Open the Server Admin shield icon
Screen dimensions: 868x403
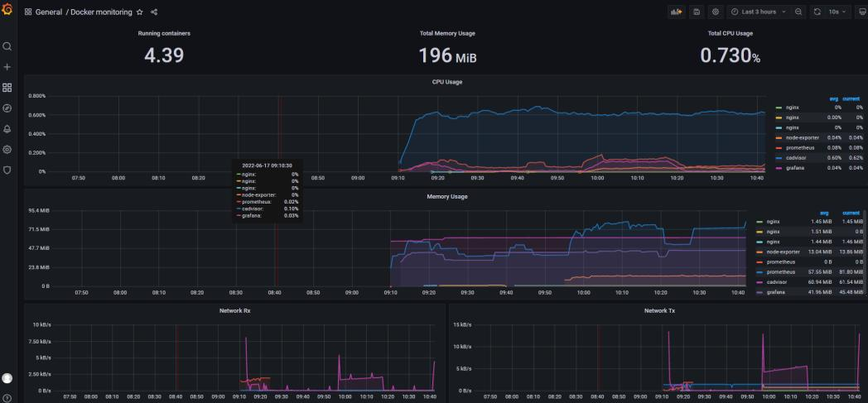7,170
